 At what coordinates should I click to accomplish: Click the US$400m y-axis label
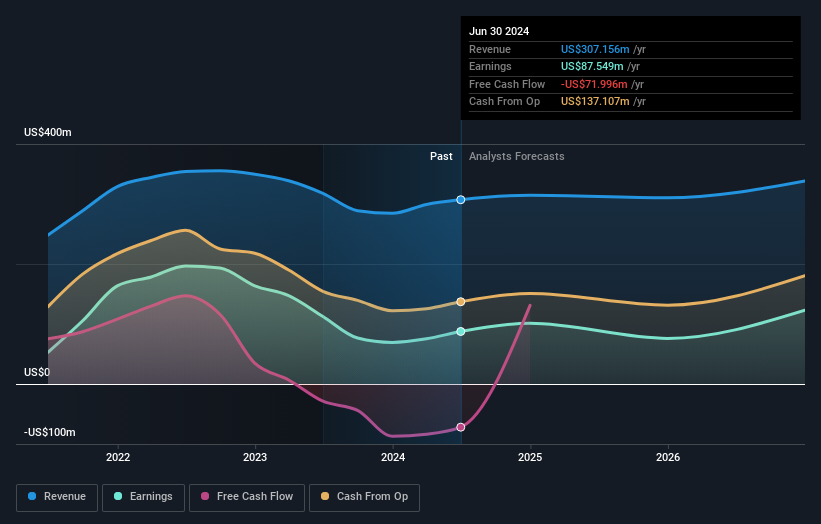click(x=48, y=132)
